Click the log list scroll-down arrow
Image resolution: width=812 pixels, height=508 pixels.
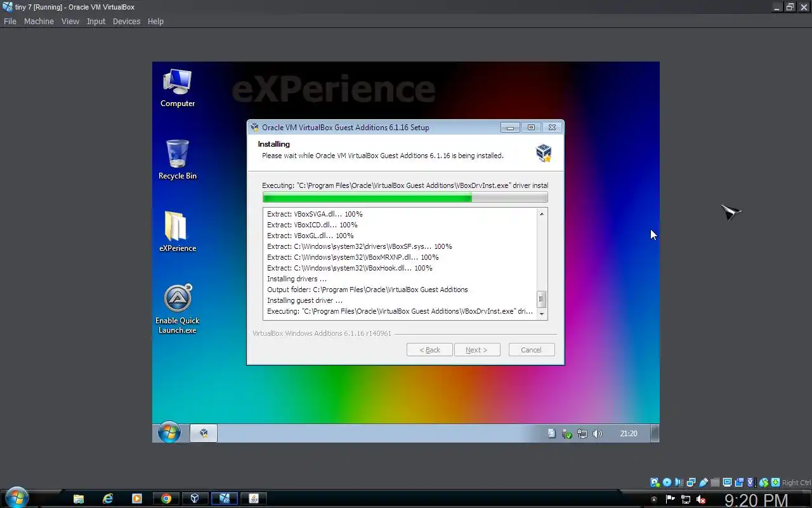click(x=542, y=314)
